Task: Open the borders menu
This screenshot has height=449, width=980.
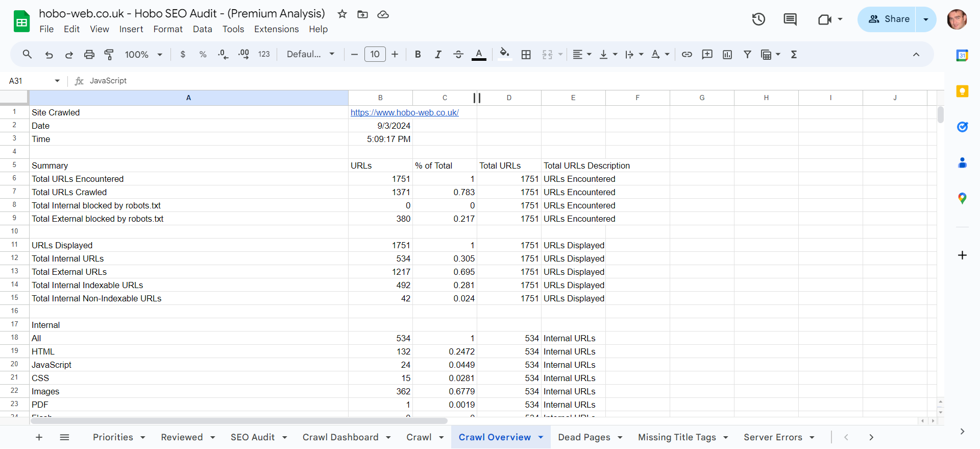Action: tap(526, 54)
